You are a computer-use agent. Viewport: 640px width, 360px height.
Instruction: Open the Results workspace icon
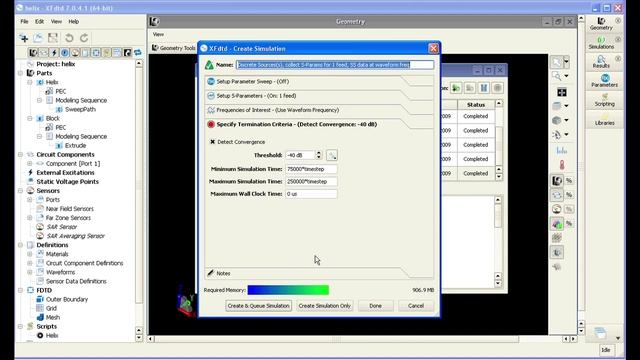tap(601, 62)
